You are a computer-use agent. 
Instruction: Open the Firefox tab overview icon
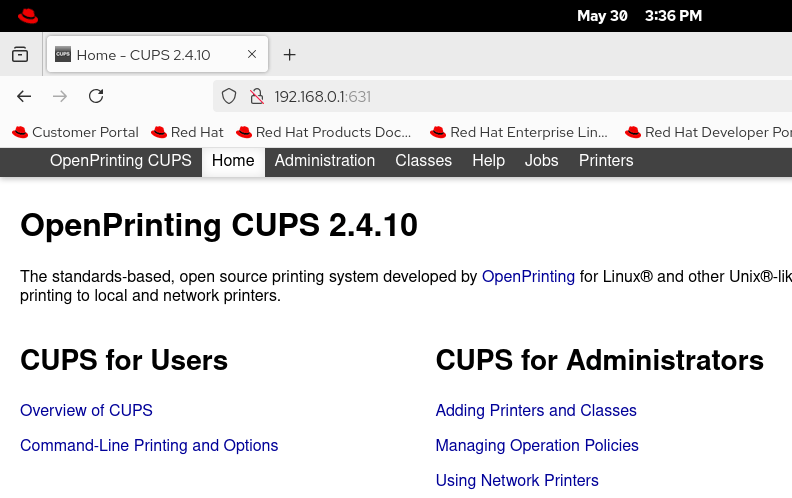click(x=20, y=54)
